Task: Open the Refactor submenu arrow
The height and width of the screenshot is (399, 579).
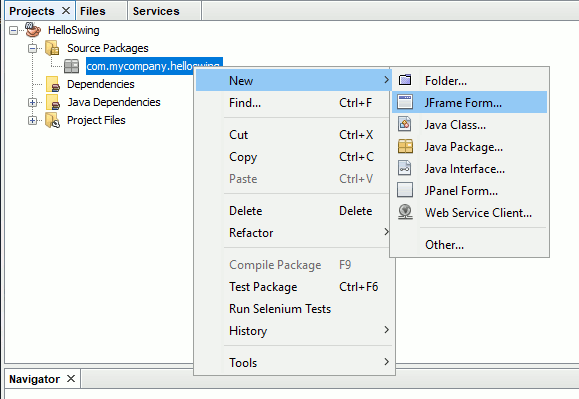Action: tap(386, 232)
